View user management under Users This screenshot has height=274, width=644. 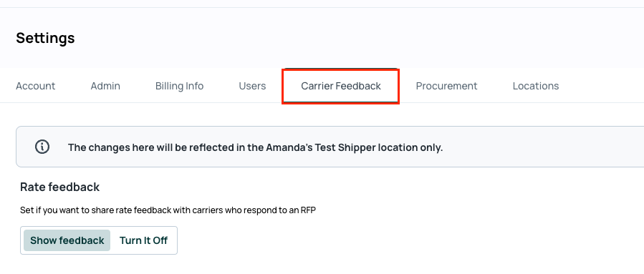click(x=252, y=86)
